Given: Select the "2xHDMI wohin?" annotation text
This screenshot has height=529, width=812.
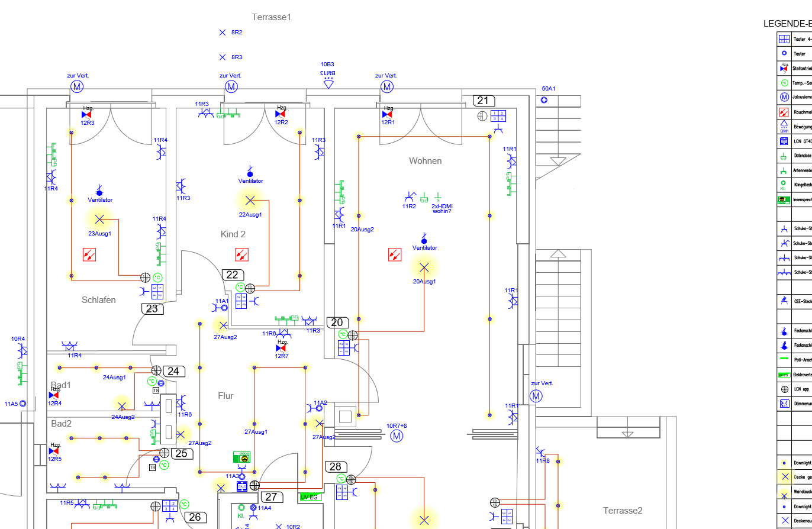Looking at the screenshot, I should click(x=442, y=208).
